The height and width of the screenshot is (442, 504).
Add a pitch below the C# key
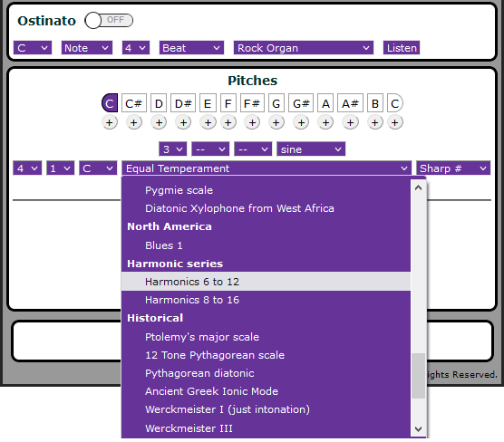(134, 122)
